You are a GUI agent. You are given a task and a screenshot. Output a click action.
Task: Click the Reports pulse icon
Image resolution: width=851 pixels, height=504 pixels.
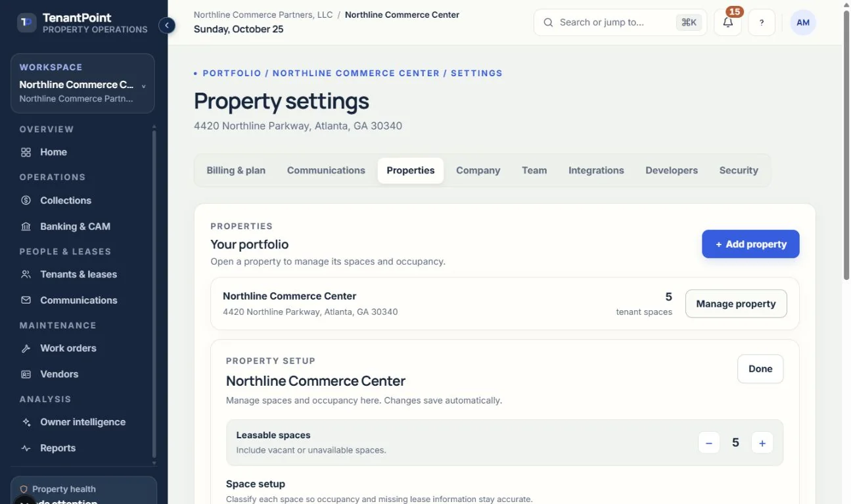tap(26, 448)
